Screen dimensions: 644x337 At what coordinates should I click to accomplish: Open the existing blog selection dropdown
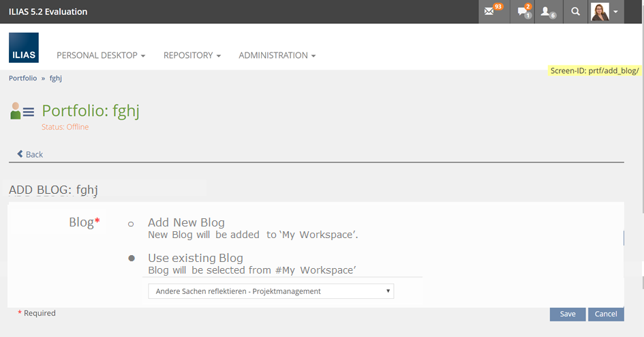pyautogui.click(x=271, y=291)
